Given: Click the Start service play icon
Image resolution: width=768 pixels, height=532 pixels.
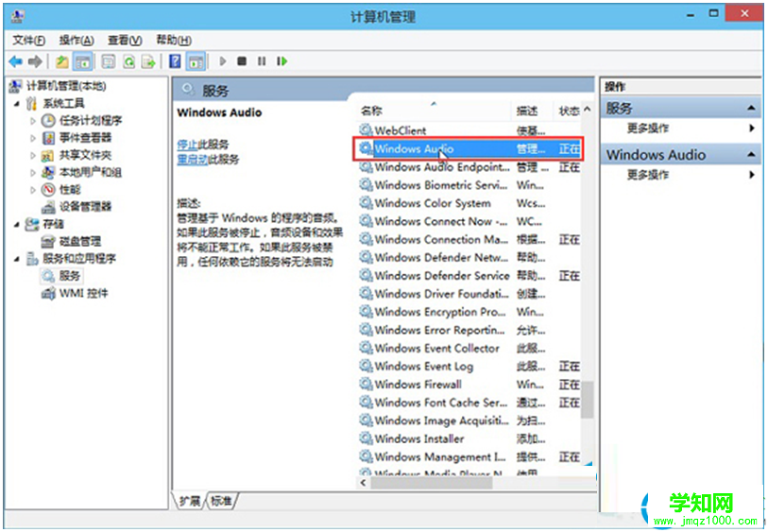Looking at the screenshot, I should pos(223,61).
